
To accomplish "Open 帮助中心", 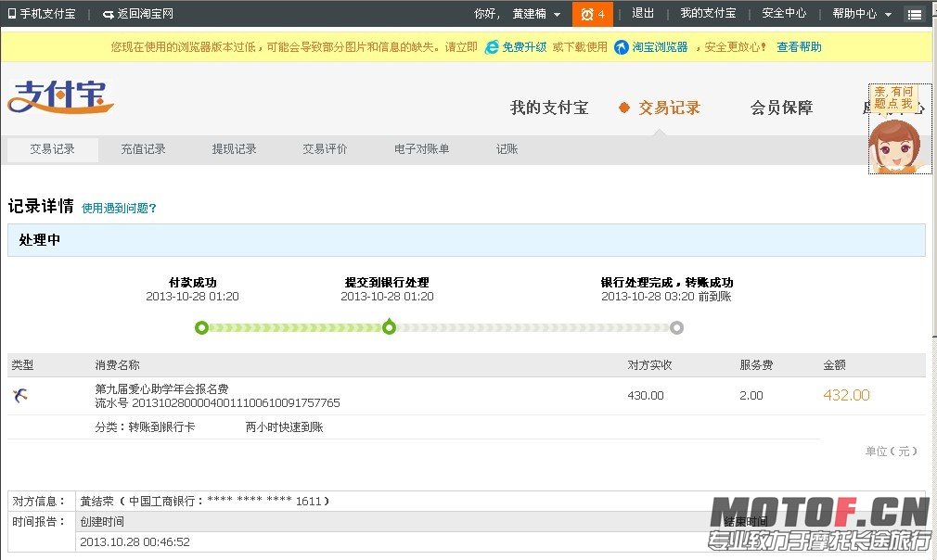I will (854, 13).
